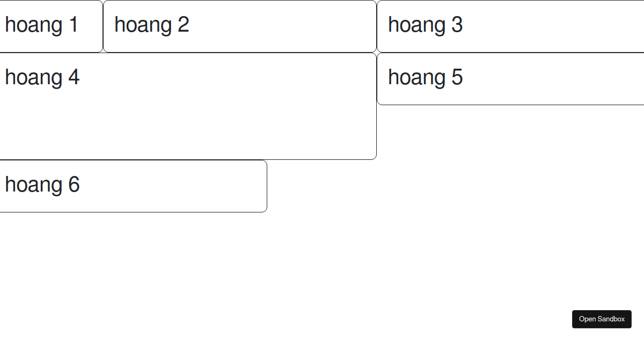Click the digit 3 in the third card
644x338 pixels.
point(457,25)
